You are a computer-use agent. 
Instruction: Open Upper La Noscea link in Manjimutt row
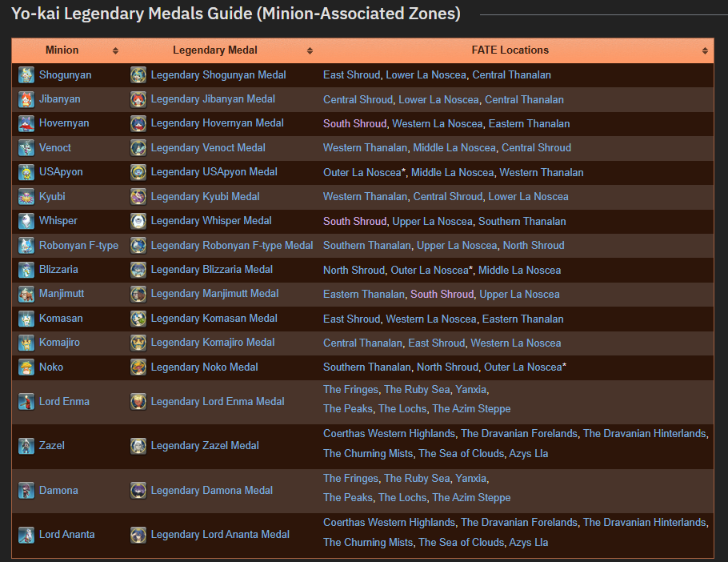coord(519,294)
